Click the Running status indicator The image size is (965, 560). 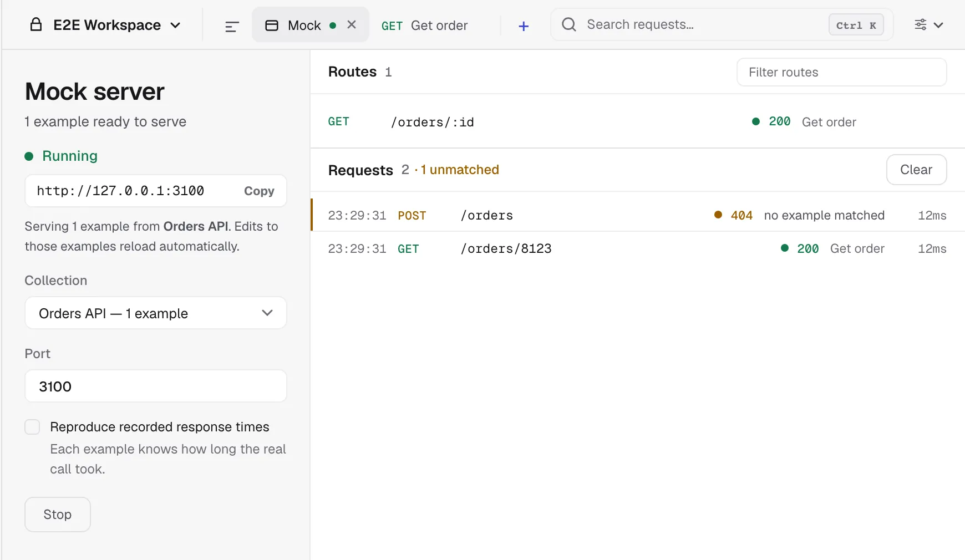[x=61, y=156]
